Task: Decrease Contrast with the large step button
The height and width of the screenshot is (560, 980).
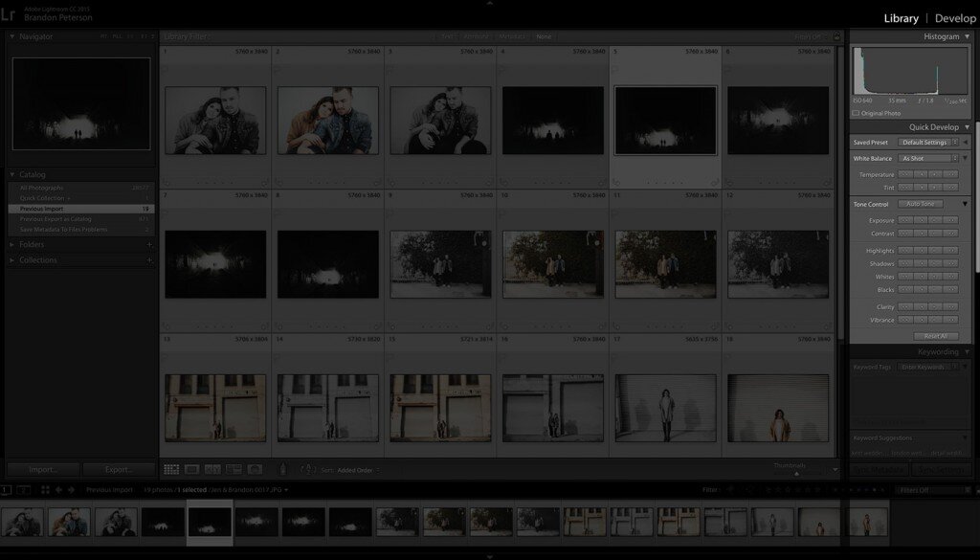Action: pyautogui.click(x=905, y=234)
